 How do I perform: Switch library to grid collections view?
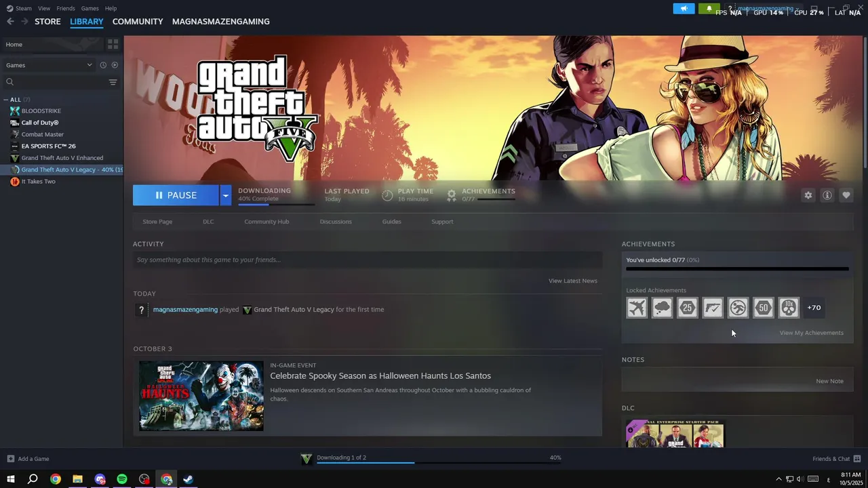(x=113, y=44)
